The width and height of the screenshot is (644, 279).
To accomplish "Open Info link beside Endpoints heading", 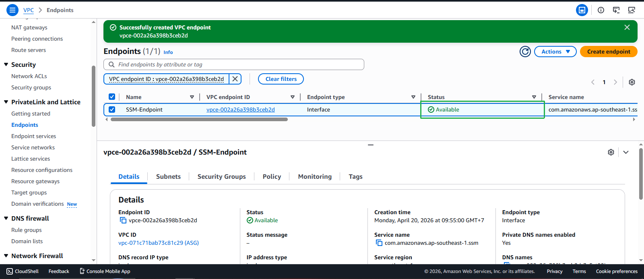I will (168, 52).
